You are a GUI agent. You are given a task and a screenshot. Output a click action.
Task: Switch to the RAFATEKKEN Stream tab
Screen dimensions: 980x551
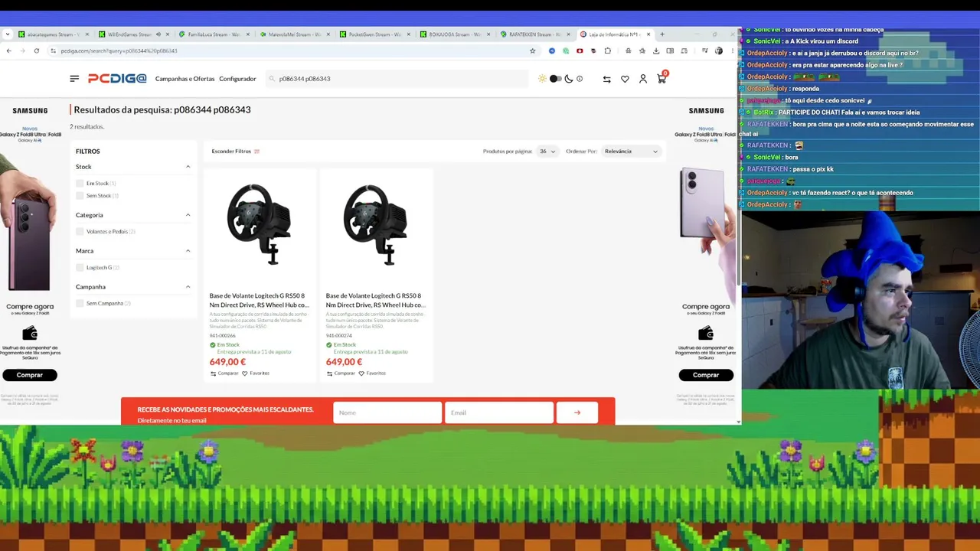pyautogui.click(x=536, y=34)
